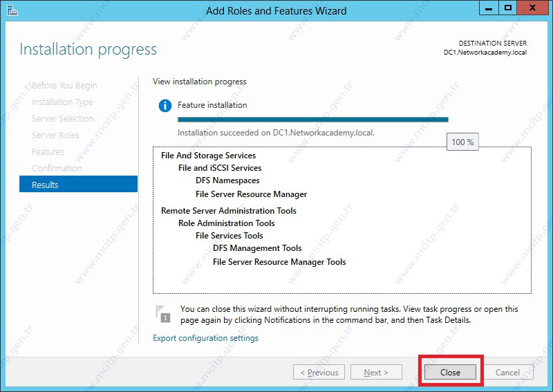This screenshot has height=392, width=553.
Task: Click the feature installation progress bar
Action: (x=313, y=120)
